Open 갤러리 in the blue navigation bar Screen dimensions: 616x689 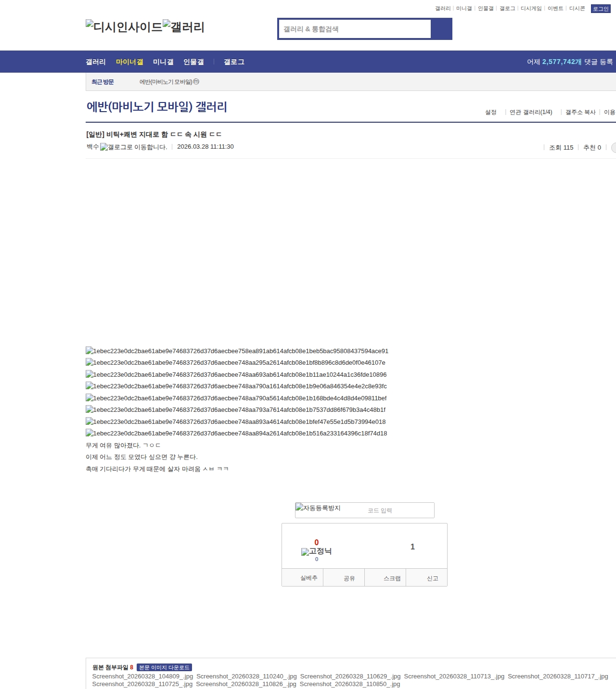(96, 62)
